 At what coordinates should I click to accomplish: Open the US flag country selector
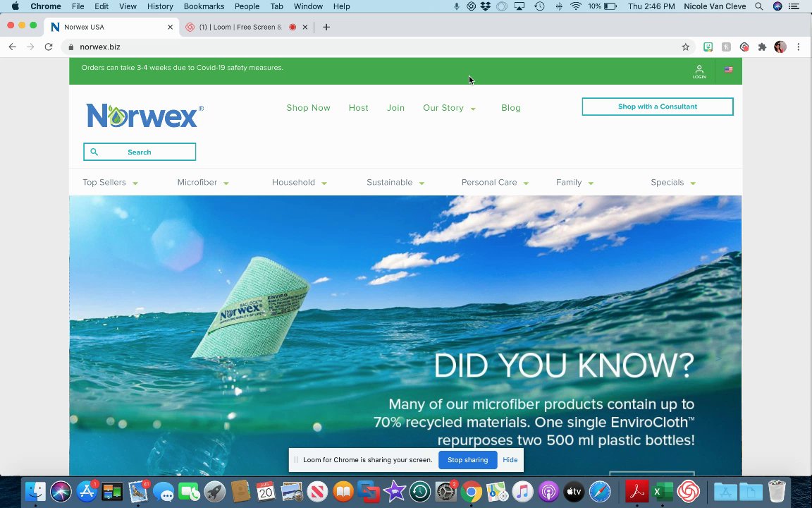[728, 69]
